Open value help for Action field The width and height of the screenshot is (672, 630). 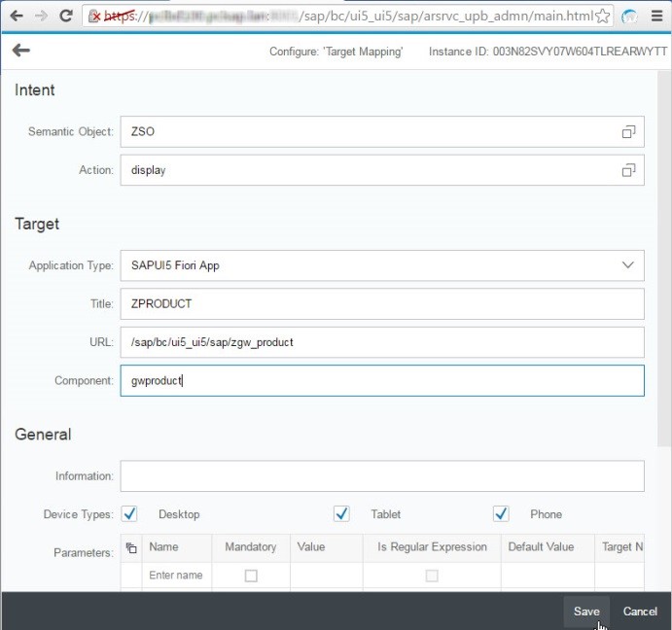tap(628, 170)
